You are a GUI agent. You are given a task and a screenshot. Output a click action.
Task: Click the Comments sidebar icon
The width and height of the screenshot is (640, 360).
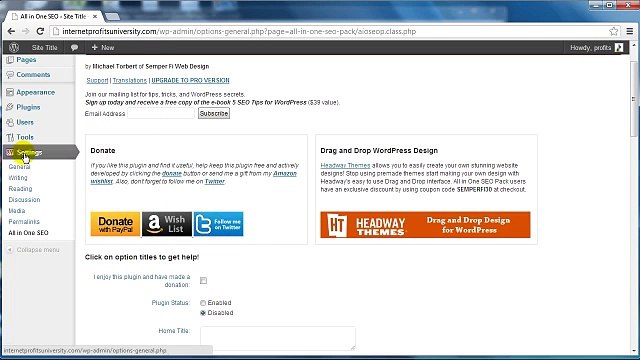tap(10, 75)
